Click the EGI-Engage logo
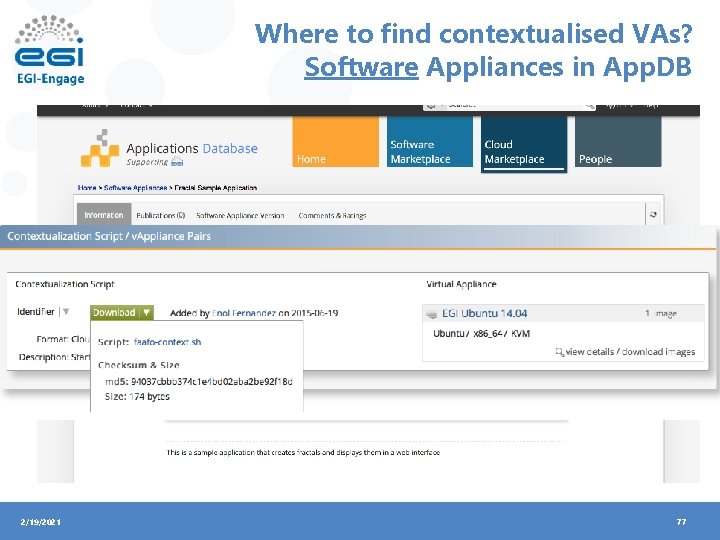The height and width of the screenshot is (540, 720). [x=50, y=50]
